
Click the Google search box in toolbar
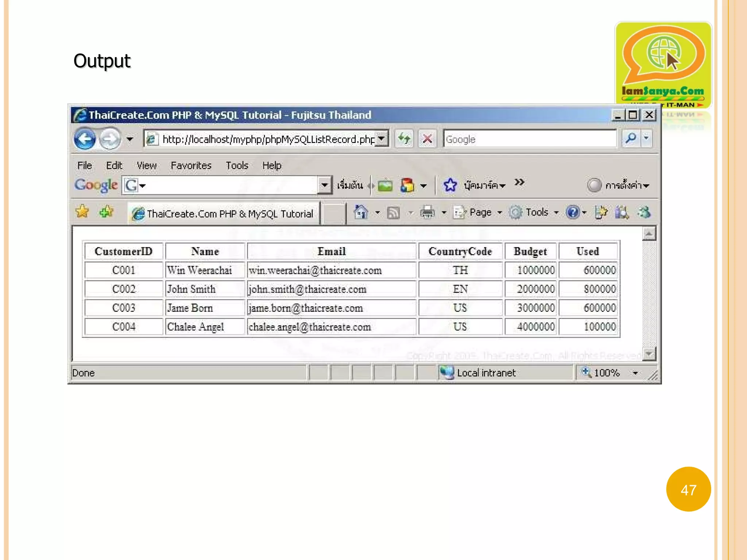(530, 139)
